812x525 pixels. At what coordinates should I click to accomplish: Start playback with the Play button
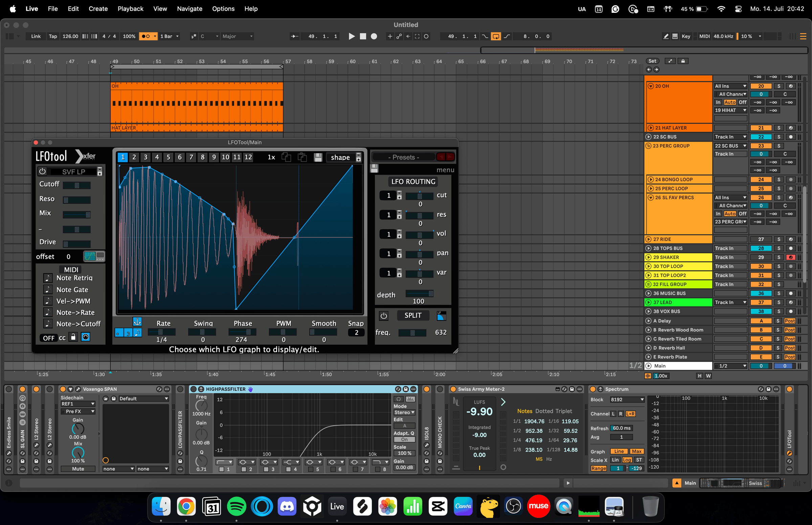point(352,36)
